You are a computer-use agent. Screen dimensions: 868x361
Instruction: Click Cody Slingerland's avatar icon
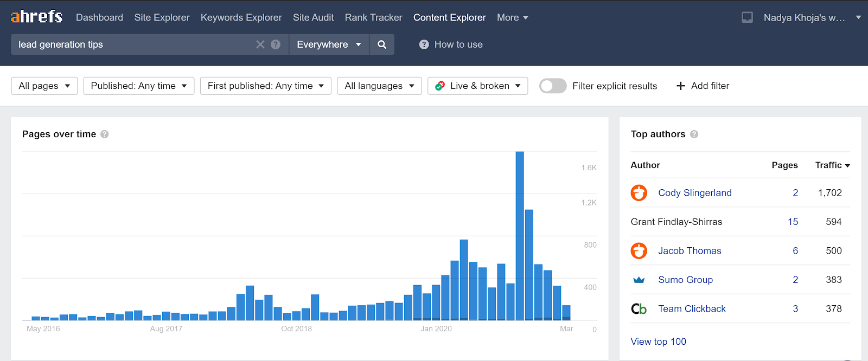point(639,192)
